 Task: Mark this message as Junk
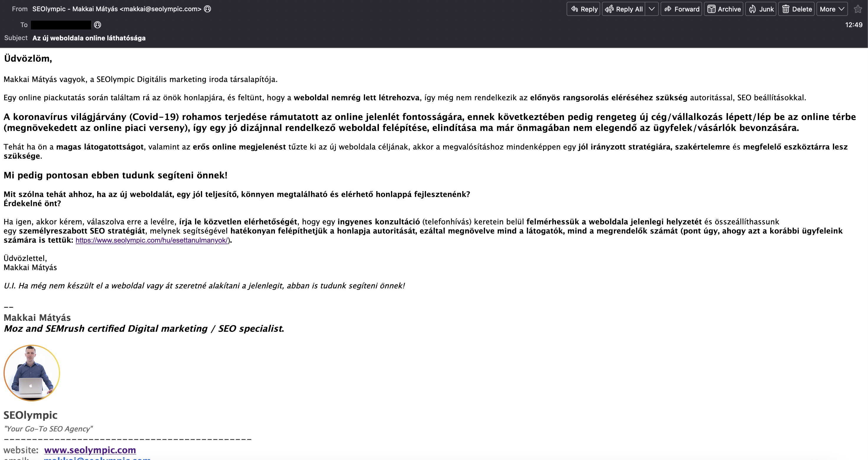pyautogui.click(x=761, y=9)
